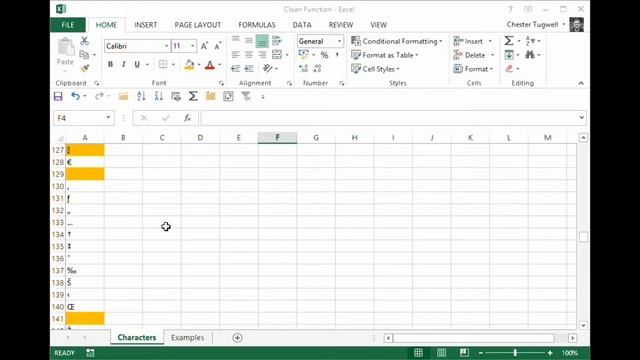
Task: Click the Format cells button
Action: [x=473, y=69]
